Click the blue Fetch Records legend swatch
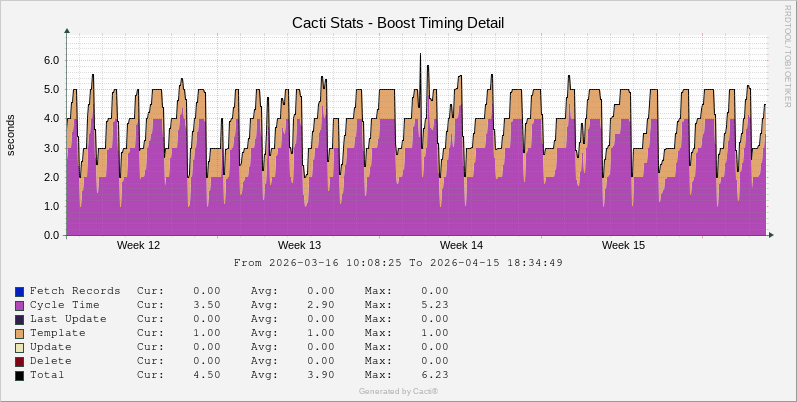The height and width of the screenshot is (402, 797). tap(20, 291)
